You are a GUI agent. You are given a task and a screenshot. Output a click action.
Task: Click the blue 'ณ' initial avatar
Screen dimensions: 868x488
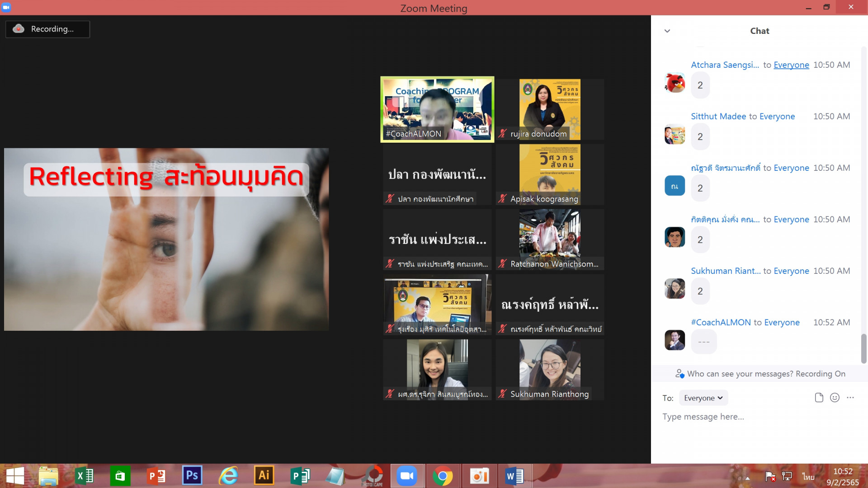tap(675, 186)
